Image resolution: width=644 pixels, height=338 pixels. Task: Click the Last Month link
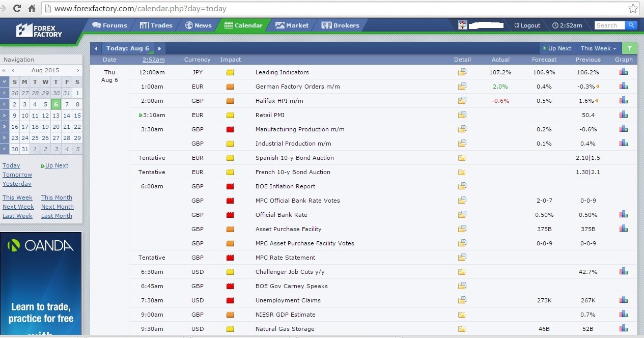(x=57, y=216)
